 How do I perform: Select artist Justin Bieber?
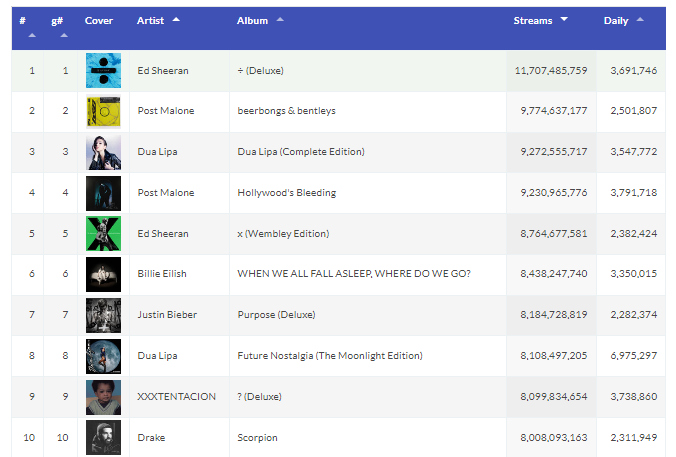[167, 315]
